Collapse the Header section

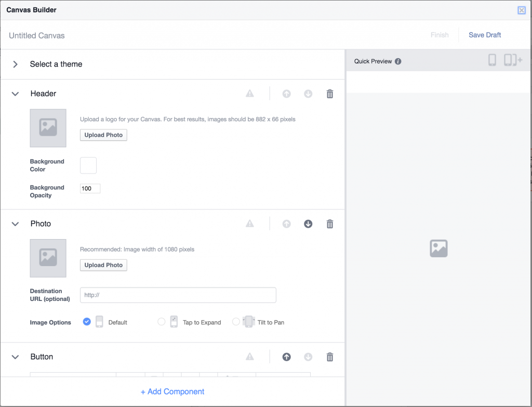click(x=15, y=94)
